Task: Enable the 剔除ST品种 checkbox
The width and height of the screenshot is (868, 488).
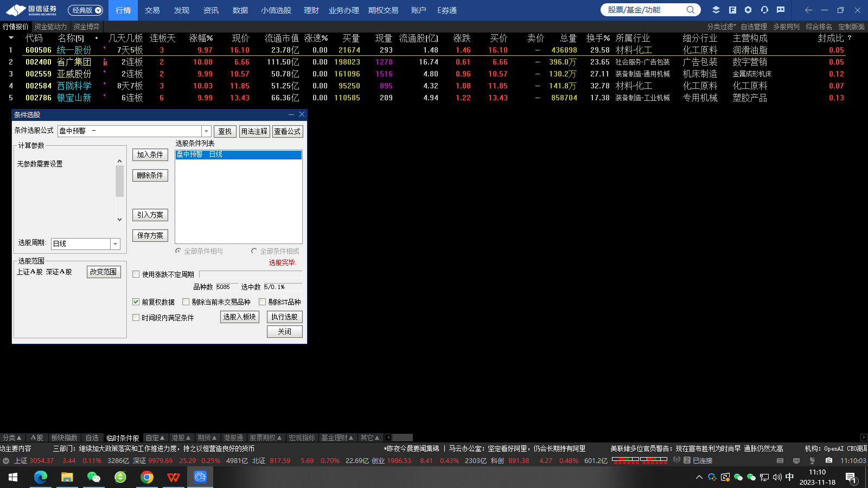Action: click(263, 302)
